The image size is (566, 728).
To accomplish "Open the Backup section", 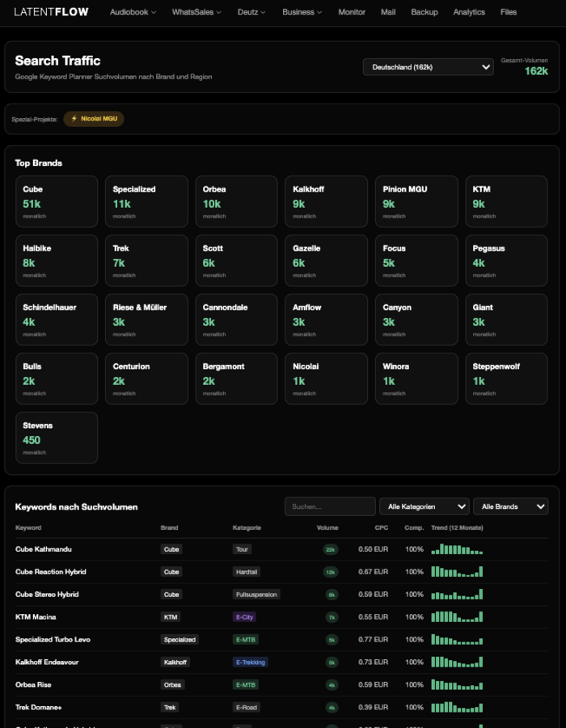I will [424, 12].
